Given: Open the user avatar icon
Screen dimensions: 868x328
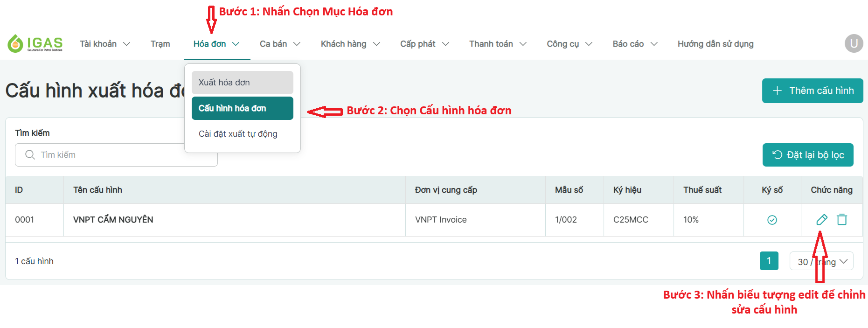Looking at the screenshot, I should [854, 44].
